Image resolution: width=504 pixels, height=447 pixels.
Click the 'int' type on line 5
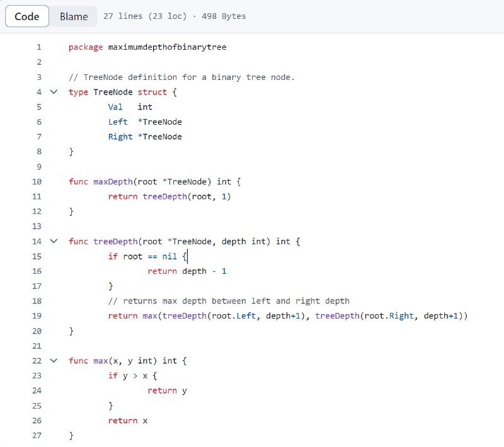pyautogui.click(x=145, y=107)
